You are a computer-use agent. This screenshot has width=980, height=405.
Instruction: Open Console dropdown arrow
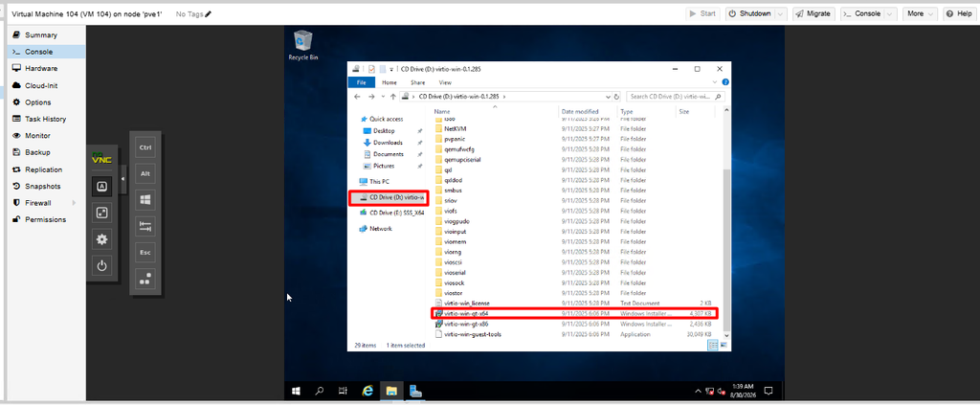(891, 13)
